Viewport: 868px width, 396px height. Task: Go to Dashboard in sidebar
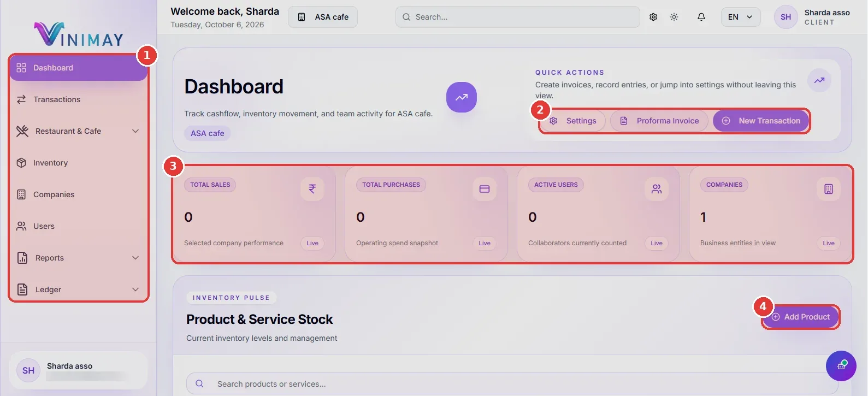coord(79,68)
